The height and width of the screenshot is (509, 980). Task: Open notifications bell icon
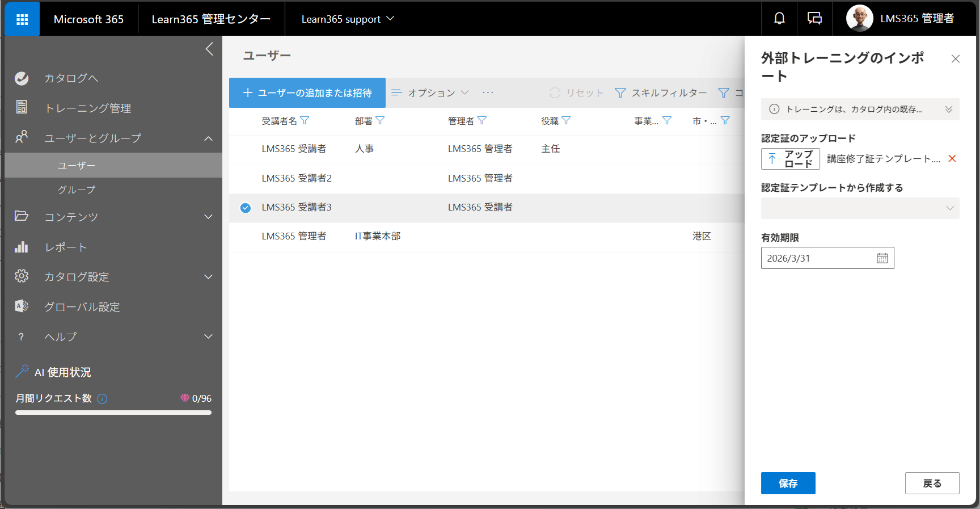coord(779,19)
